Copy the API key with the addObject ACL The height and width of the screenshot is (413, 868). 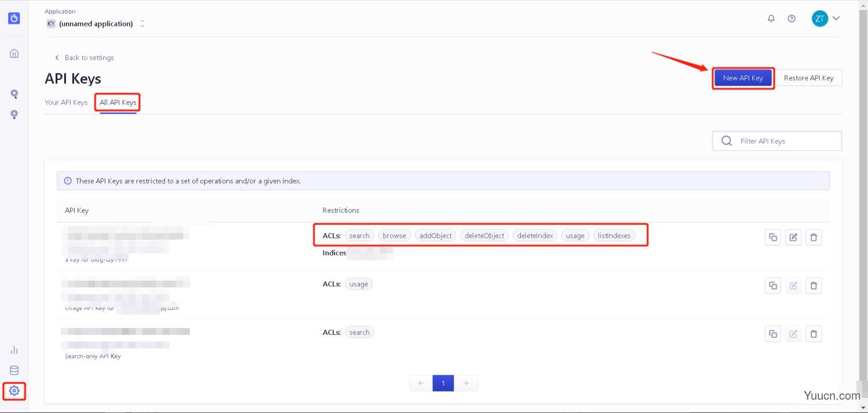tap(773, 237)
